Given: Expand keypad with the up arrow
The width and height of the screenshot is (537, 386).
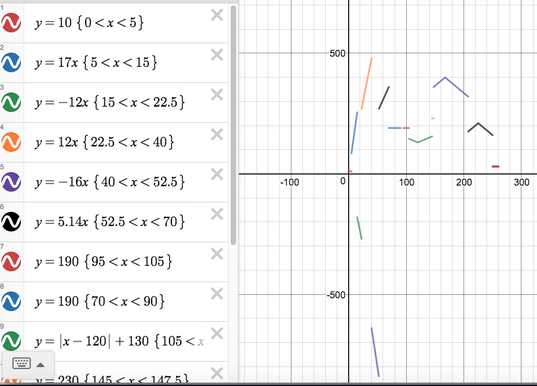Looking at the screenshot, I should pyautogui.click(x=40, y=364).
